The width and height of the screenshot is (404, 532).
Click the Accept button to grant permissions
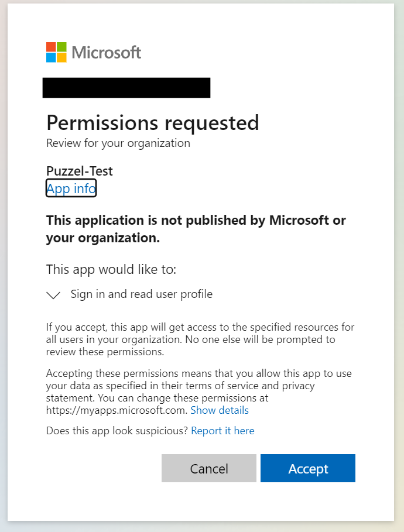click(x=308, y=468)
